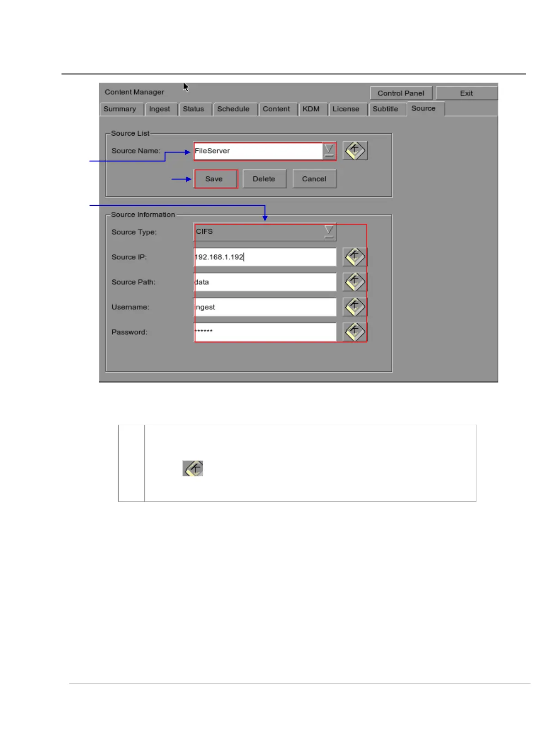This screenshot has width=560, height=738.
Task: Expand the Source Type CIFS dropdown
Action: coord(329,232)
